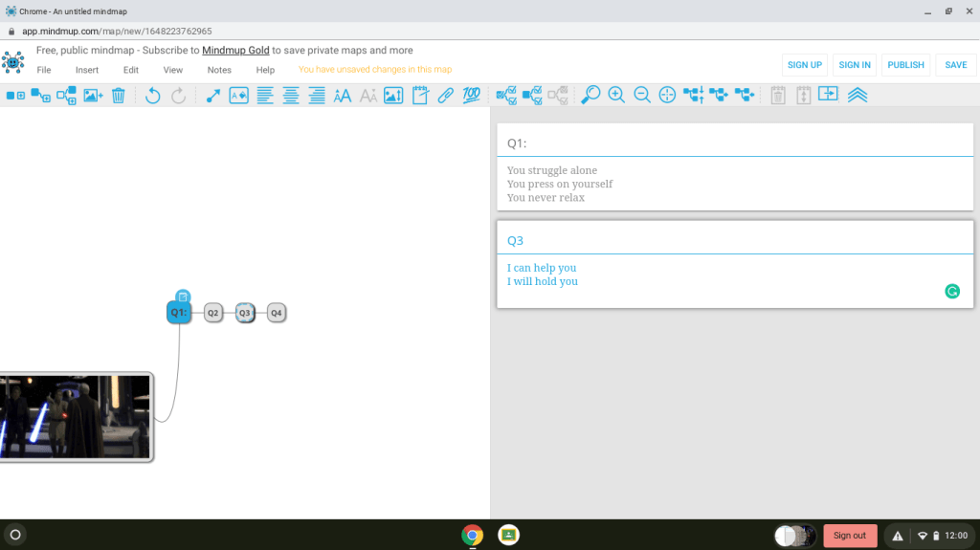Open the Insert menu

click(87, 70)
